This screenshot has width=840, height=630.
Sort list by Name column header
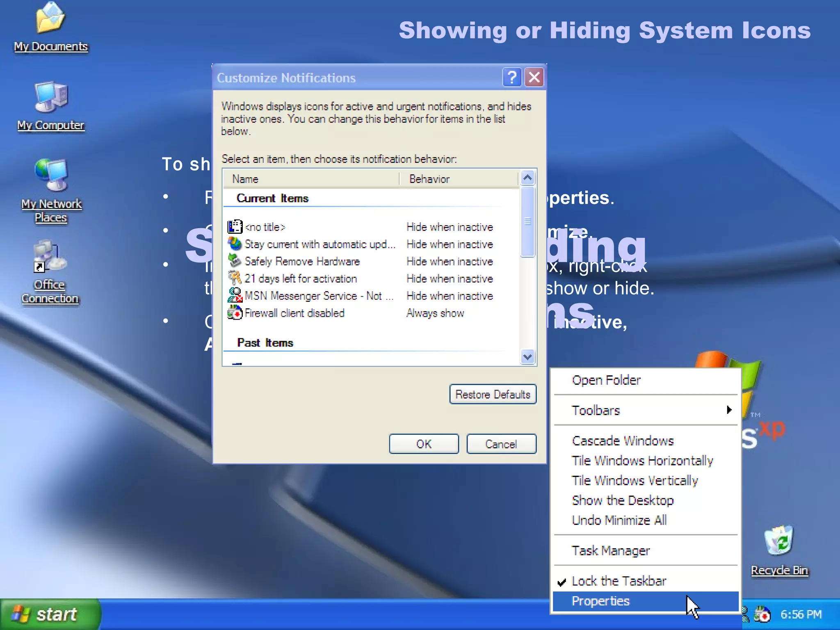[311, 179]
